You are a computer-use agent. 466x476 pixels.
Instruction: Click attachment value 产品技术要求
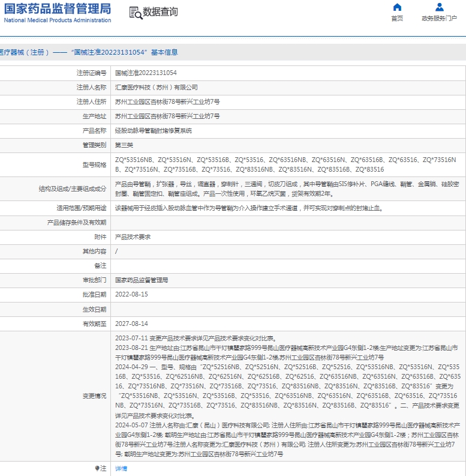[x=133, y=237]
